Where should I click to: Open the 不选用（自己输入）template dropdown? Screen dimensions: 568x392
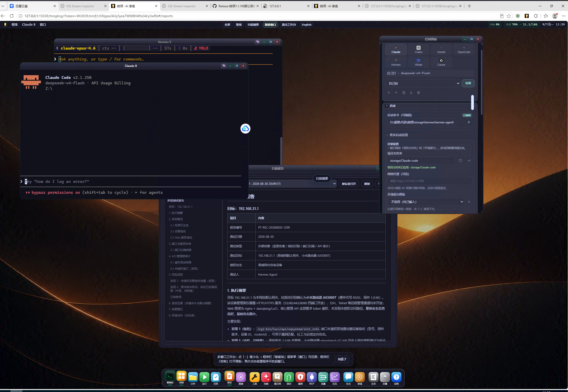[426, 202]
